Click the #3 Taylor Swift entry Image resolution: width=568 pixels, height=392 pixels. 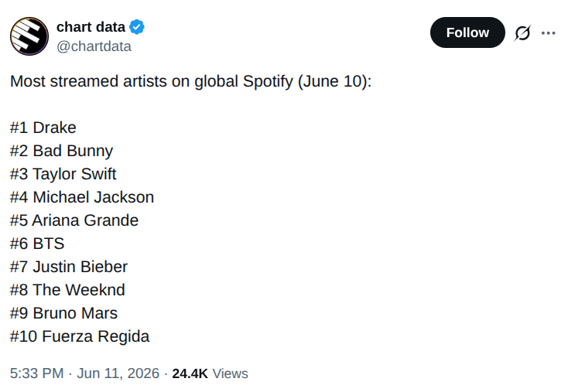click(x=63, y=174)
